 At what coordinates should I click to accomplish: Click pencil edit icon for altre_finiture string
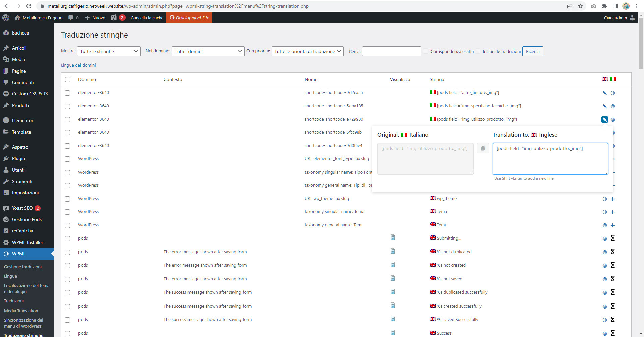point(604,93)
